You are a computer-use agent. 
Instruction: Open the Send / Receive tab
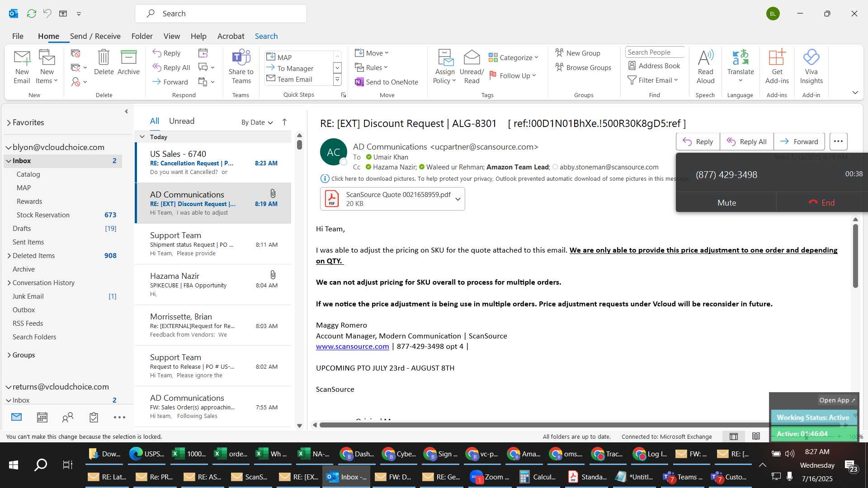pyautogui.click(x=95, y=36)
